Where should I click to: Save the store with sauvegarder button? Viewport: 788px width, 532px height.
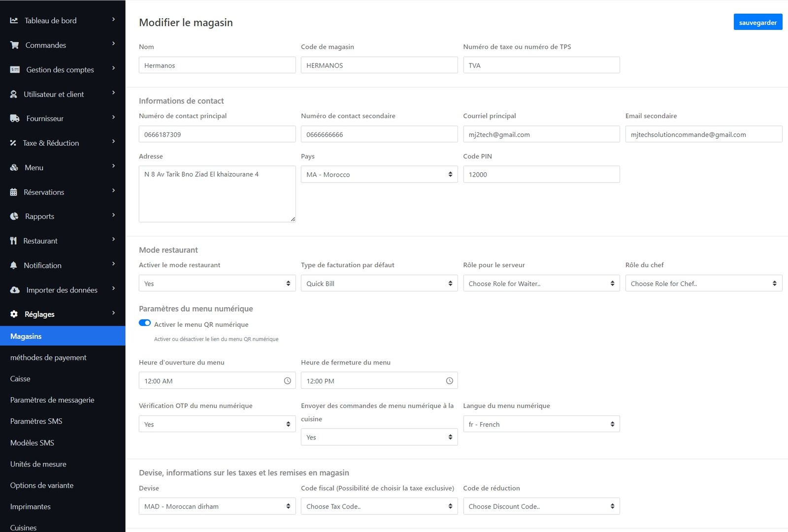(x=757, y=23)
